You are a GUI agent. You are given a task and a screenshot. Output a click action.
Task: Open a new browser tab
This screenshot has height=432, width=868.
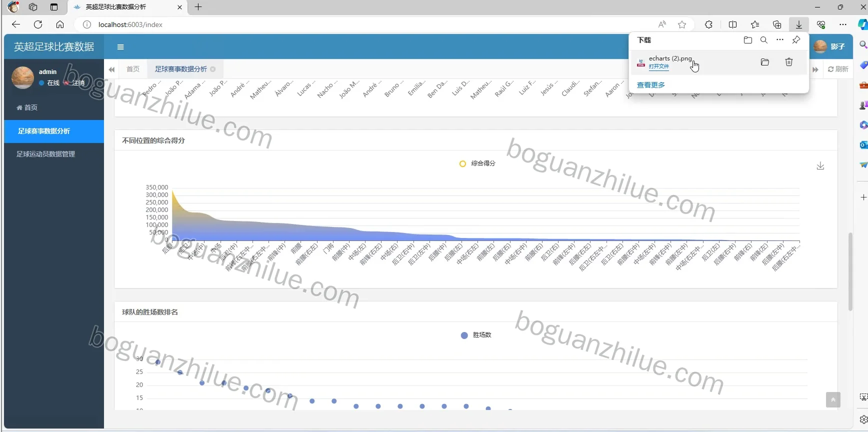198,7
